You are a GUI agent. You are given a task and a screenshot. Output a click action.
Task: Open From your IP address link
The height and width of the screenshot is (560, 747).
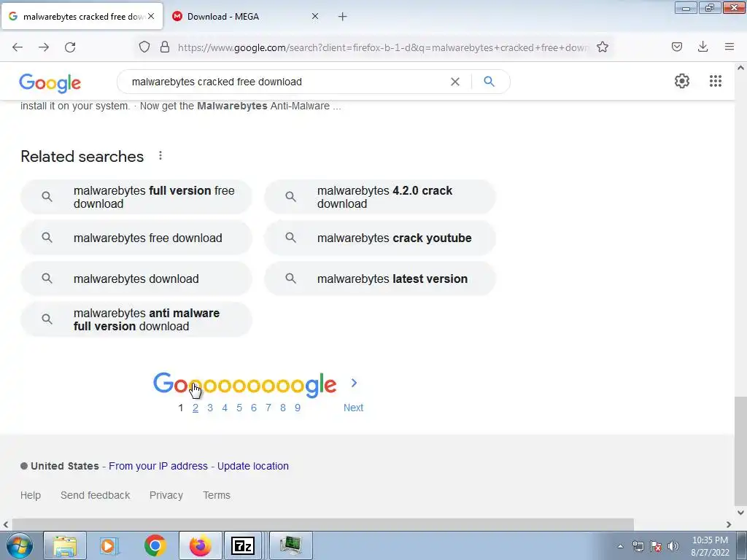tap(158, 466)
